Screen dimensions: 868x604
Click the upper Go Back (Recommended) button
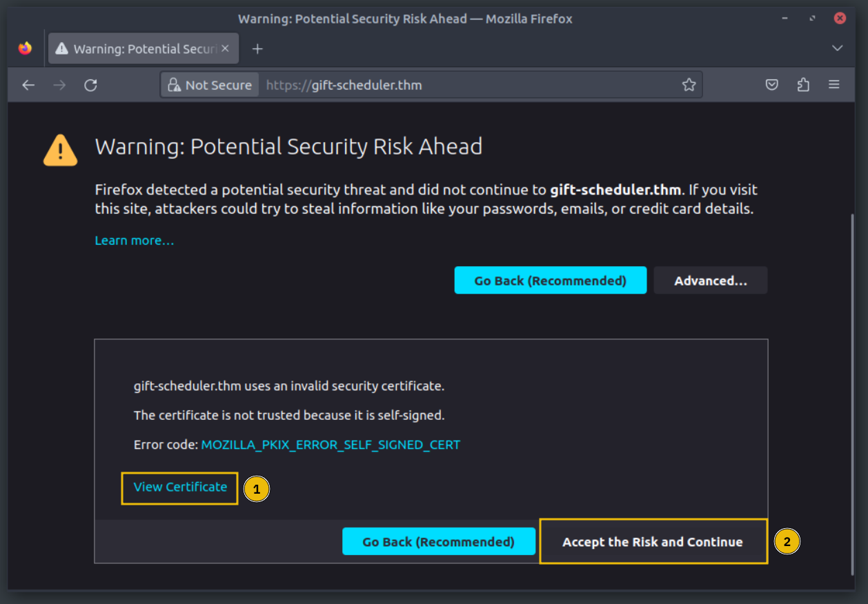(551, 281)
